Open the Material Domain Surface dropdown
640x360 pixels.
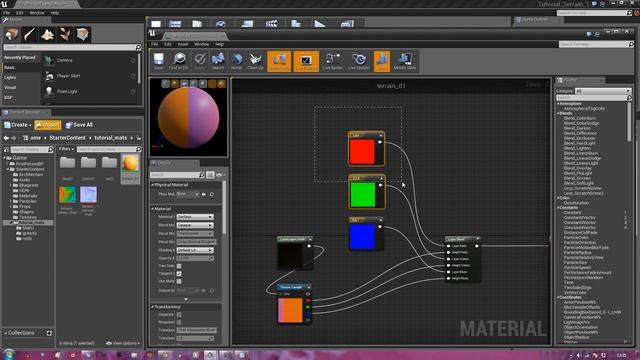pos(195,217)
